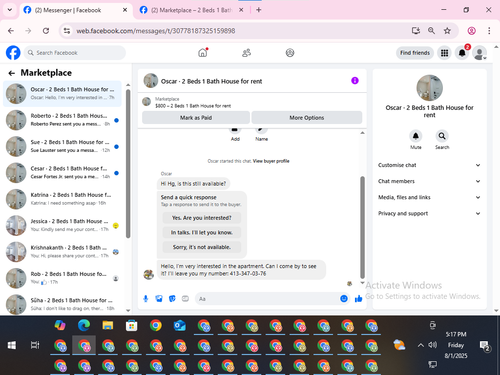This screenshot has height=375, width=500.
Task: Open the volume control in system tray
Action: 433,345
